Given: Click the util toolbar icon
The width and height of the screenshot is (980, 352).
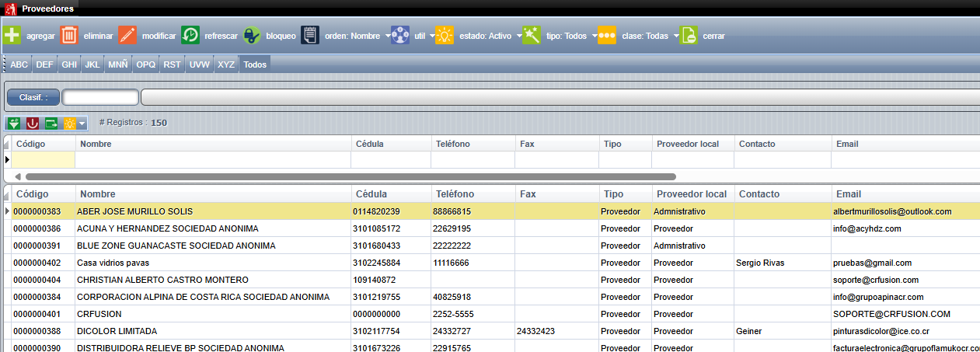Looking at the screenshot, I should (399, 36).
